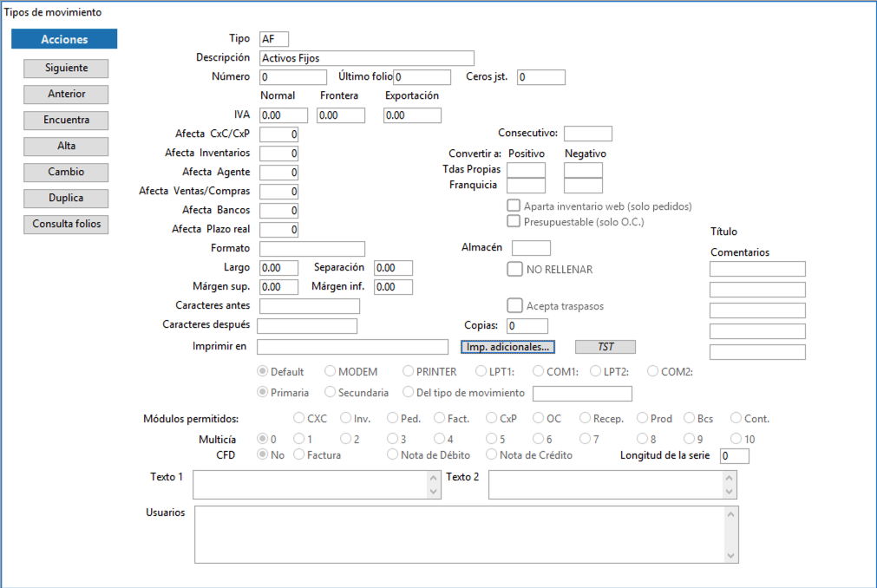
Task: Select the MODEM radio option
Action: point(330,371)
